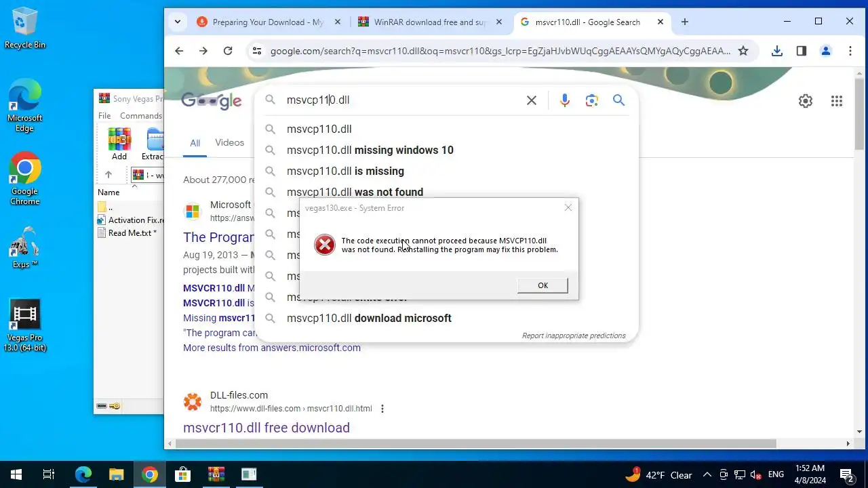Start voice search with microphone icon
This screenshot has width=868, height=488.
click(565, 100)
